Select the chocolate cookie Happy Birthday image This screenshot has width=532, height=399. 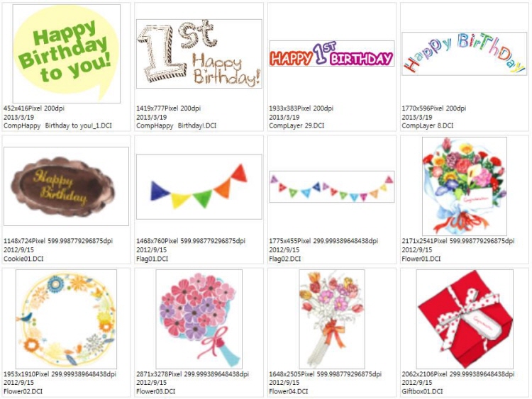pyautogui.click(x=66, y=186)
